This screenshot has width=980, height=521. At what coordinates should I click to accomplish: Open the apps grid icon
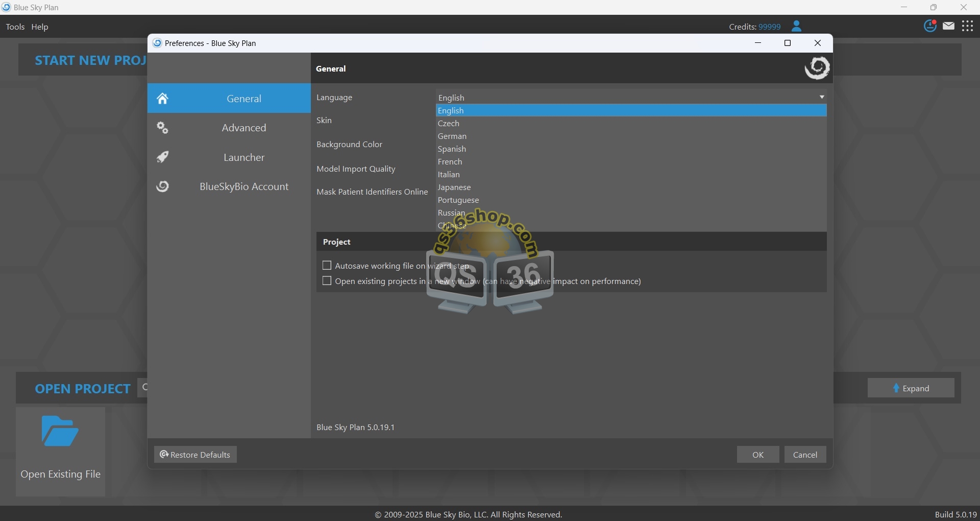(x=968, y=26)
